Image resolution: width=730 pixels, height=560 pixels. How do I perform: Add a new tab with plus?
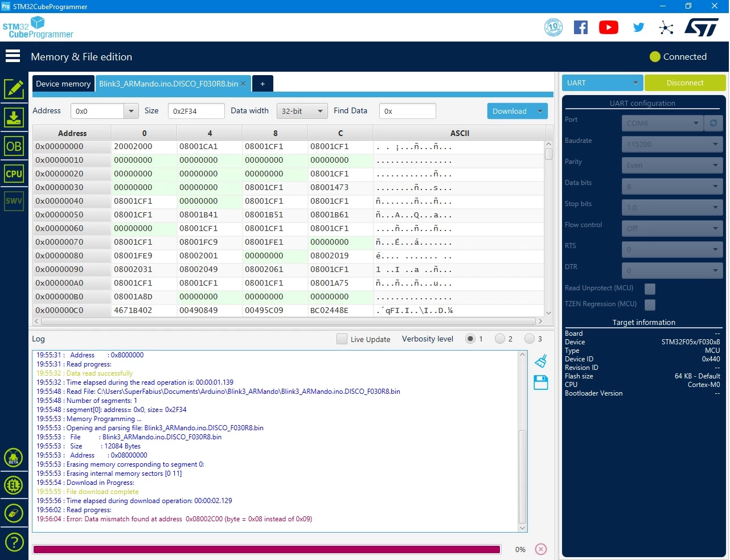tap(263, 84)
